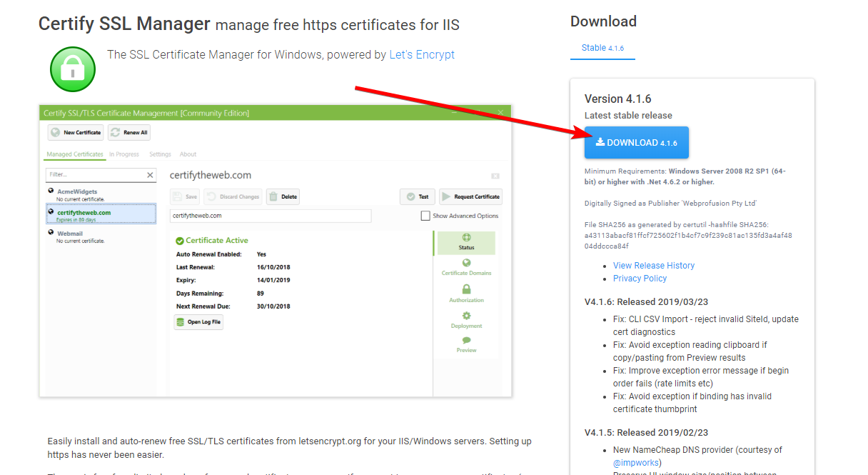Click the Stable 4.1.6 tab

[602, 48]
